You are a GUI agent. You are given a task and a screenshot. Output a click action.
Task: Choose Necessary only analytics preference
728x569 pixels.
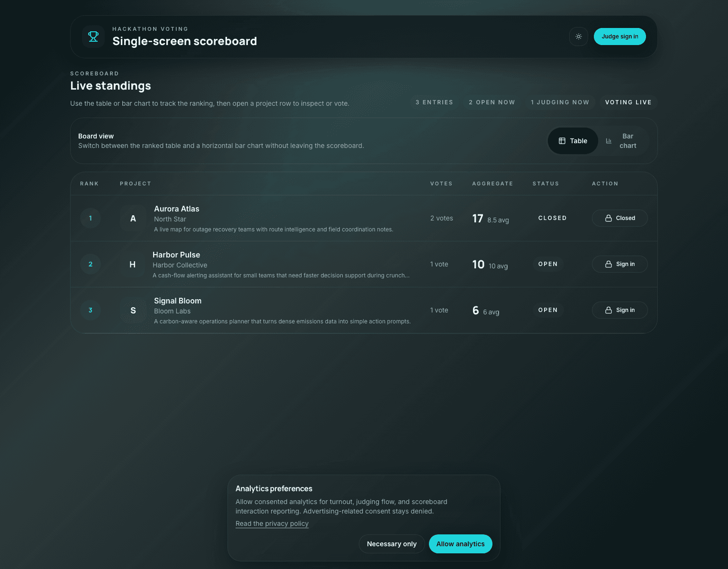[391, 544]
